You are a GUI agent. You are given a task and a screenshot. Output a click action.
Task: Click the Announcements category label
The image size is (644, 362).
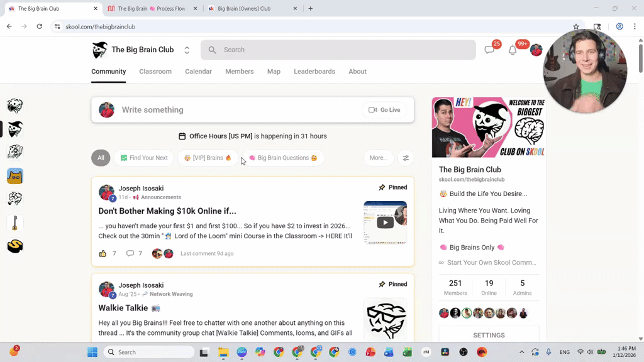pyautogui.click(x=160, y=197)
